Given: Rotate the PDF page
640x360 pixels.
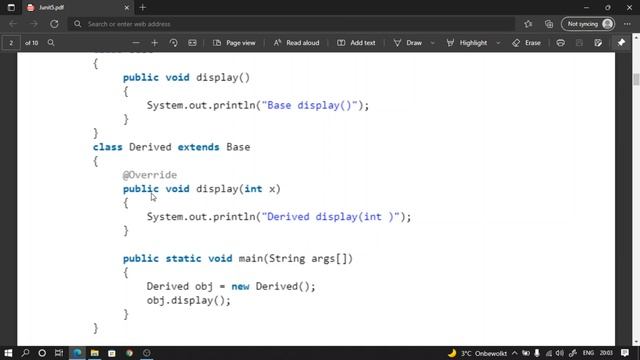Looking at the screenshot, I should [173, 43].
